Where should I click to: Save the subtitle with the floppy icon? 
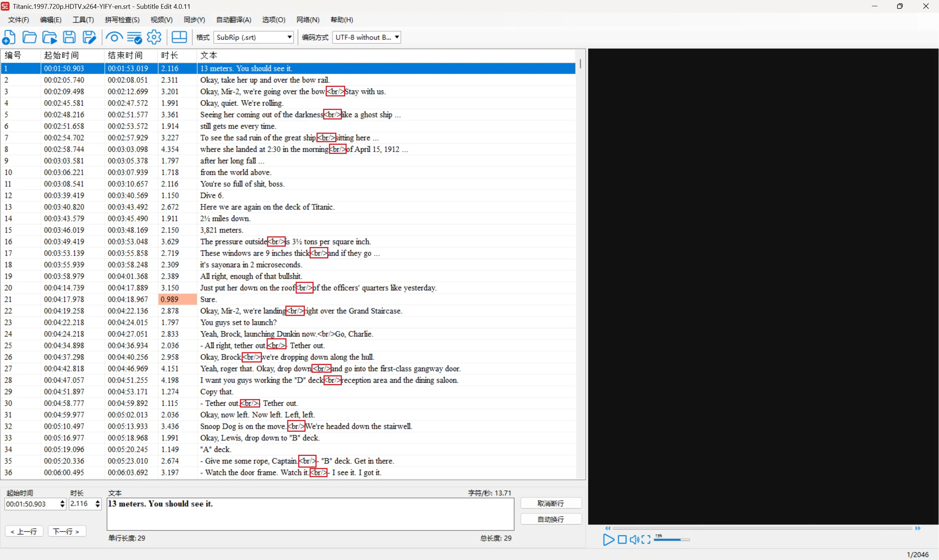69,37
